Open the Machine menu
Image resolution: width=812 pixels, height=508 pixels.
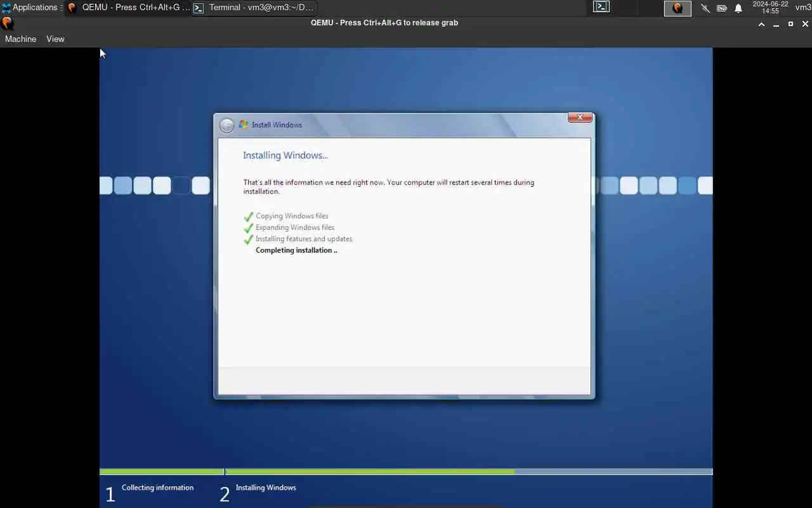coord(20,39)
